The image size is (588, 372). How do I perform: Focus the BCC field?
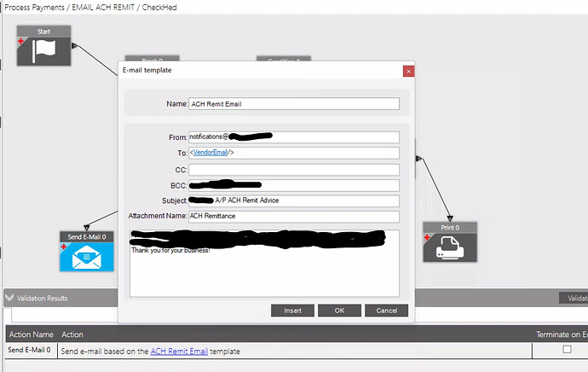pos(294,185)
